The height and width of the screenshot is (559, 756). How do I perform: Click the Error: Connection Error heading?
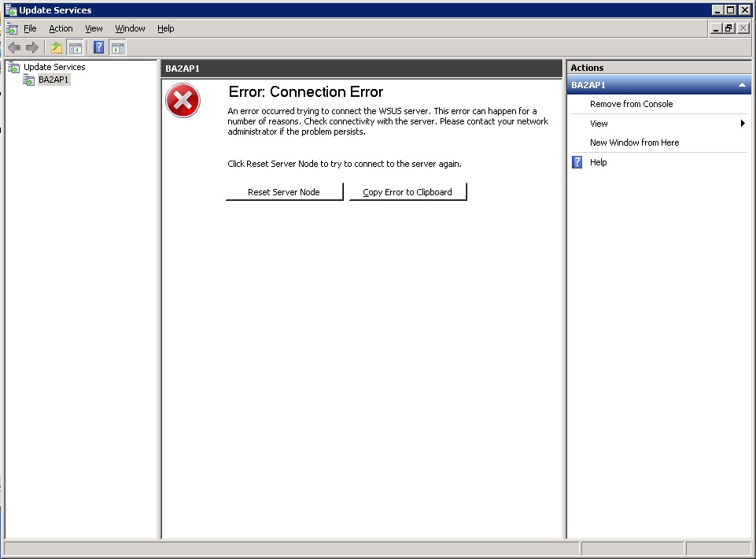[x=306, y=91]
